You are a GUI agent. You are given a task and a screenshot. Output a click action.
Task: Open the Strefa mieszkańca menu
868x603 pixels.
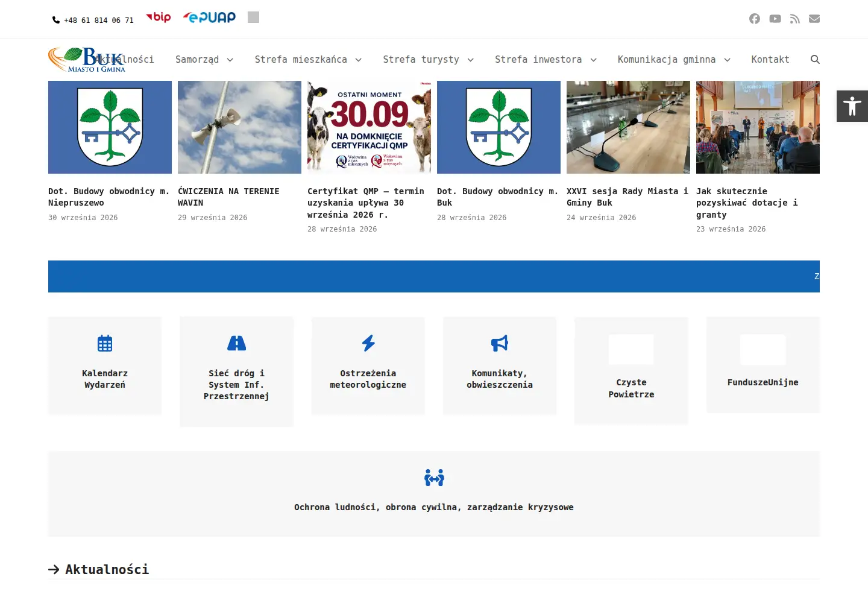tap(301, 59)
